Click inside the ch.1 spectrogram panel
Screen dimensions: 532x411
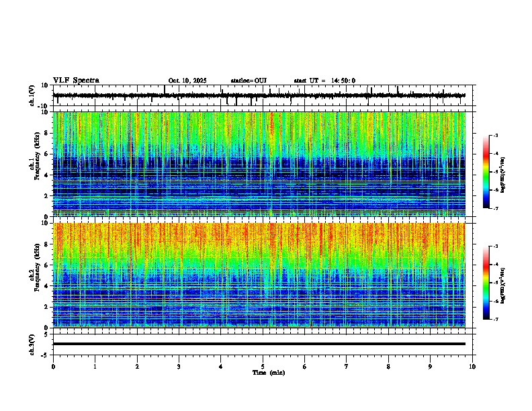[x=259, y=164]
